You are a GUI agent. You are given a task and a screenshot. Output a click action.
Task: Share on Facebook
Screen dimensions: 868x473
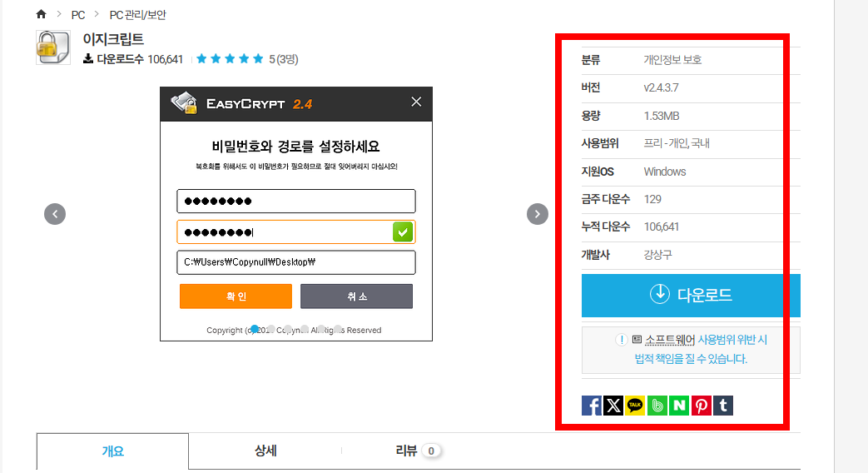point(591,406)
